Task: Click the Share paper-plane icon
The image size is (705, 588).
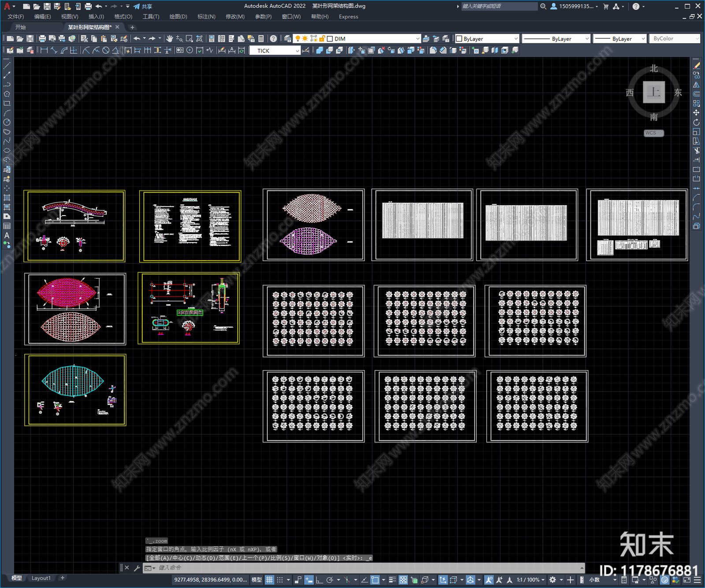Action: pyautogui.click(x=137, y=6)
